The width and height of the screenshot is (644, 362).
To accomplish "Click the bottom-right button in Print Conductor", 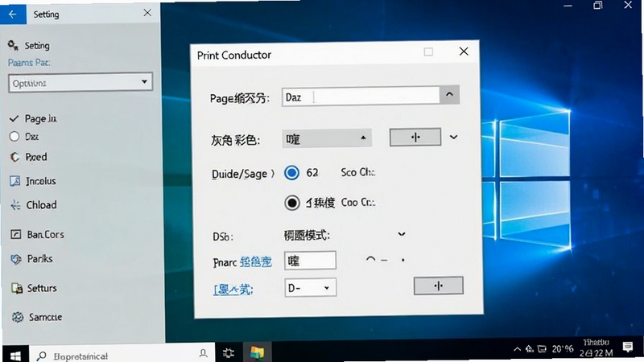I will point(439,286).
